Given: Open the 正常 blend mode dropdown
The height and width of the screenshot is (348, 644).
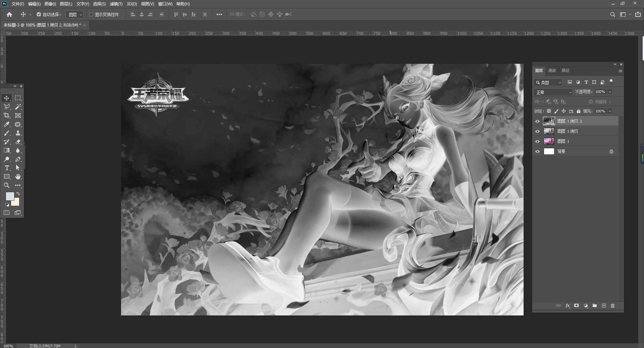Looking at the screenshot, I should point(553,92).
